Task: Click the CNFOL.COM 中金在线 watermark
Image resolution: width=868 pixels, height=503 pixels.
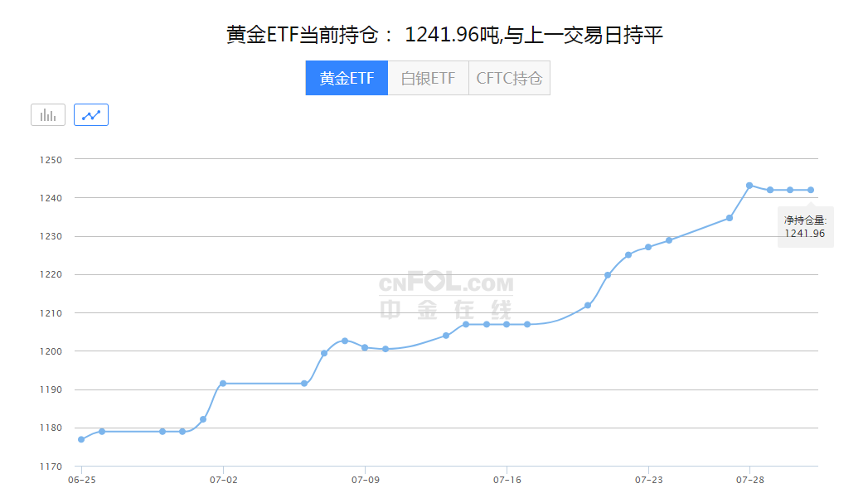Action: (446, 297)
